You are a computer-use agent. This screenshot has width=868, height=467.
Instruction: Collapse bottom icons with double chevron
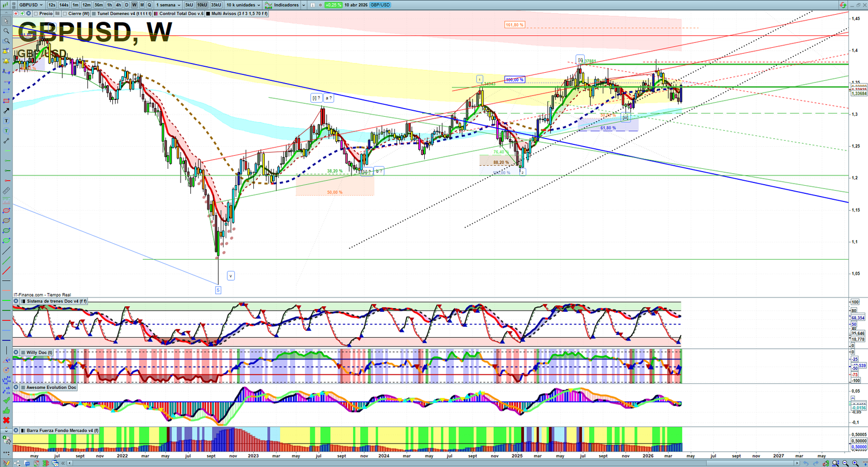(x=63, y=463)
